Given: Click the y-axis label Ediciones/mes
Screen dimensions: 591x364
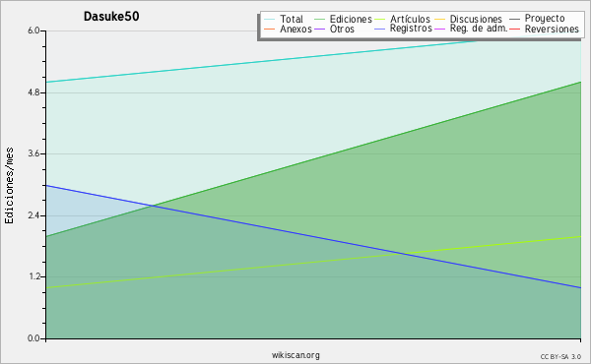Looking at the screenshot, I should (x=9, y=186).
